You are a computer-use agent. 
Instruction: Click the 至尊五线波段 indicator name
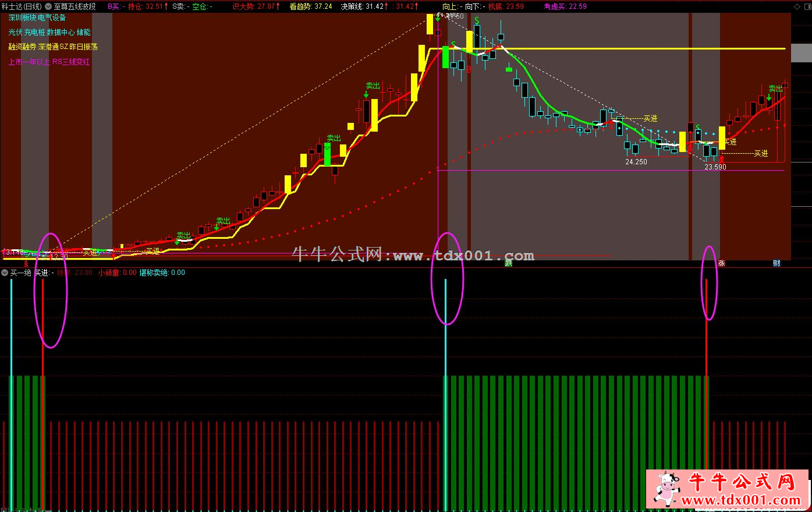tap(75, 6)
